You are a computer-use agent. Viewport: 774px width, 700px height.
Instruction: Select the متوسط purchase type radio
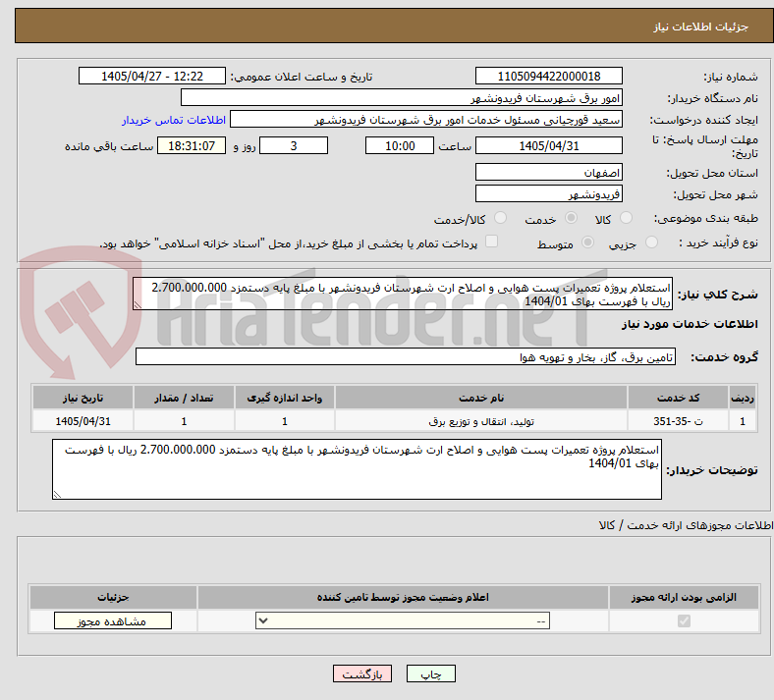pos(587,242)
